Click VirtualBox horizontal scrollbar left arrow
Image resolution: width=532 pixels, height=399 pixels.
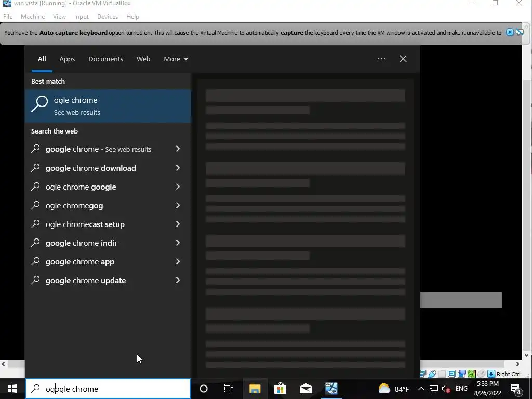pos(4,364)
